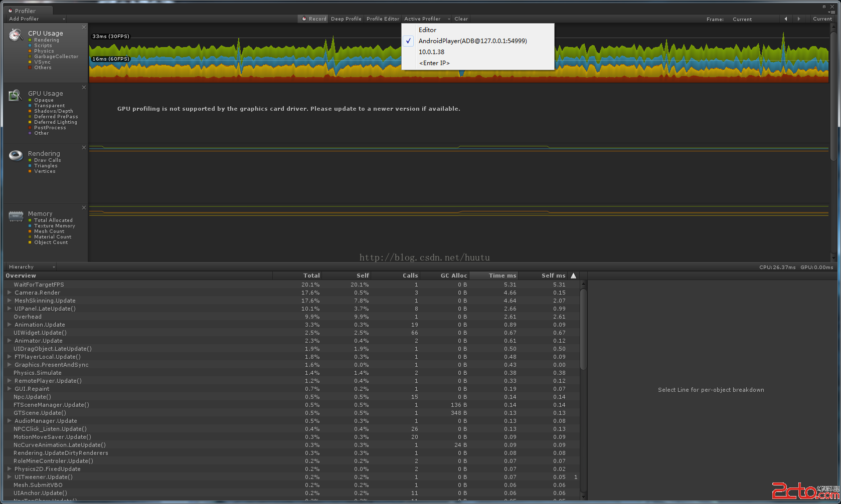Toggle the Rendering color swatch in CPU Usage
The height and width of the screenshot is (504, 841).
pos(30,40)
